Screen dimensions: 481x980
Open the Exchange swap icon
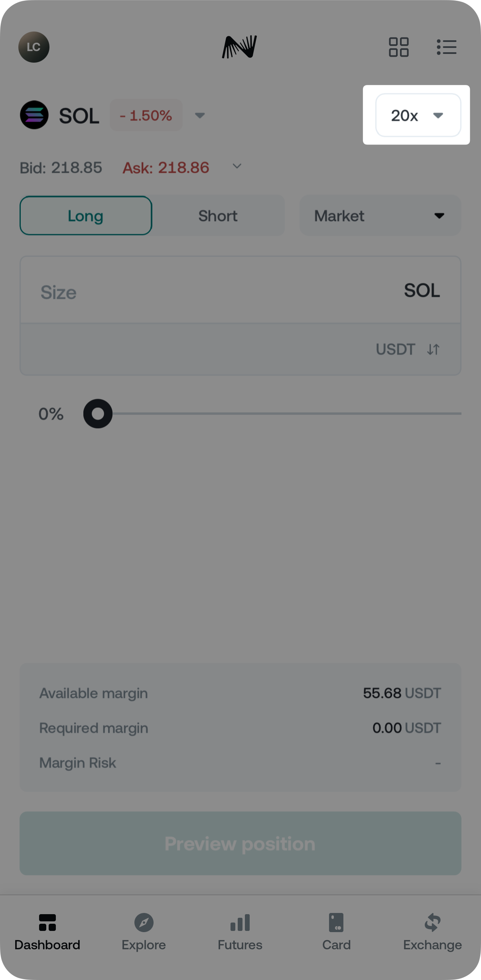point(432,923)
